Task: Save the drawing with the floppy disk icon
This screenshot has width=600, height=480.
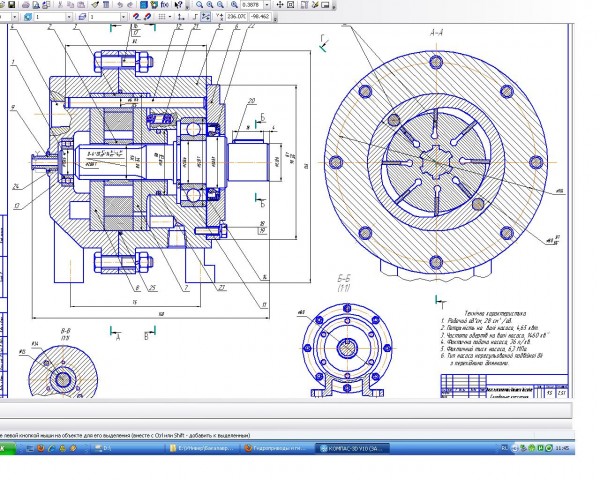Action: click(12, 5)
